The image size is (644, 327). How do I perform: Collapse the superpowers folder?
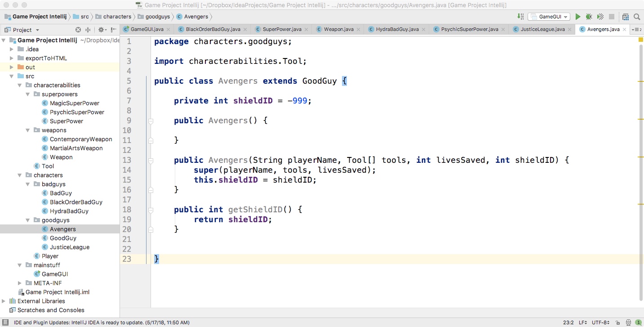[x=28, y=94]
